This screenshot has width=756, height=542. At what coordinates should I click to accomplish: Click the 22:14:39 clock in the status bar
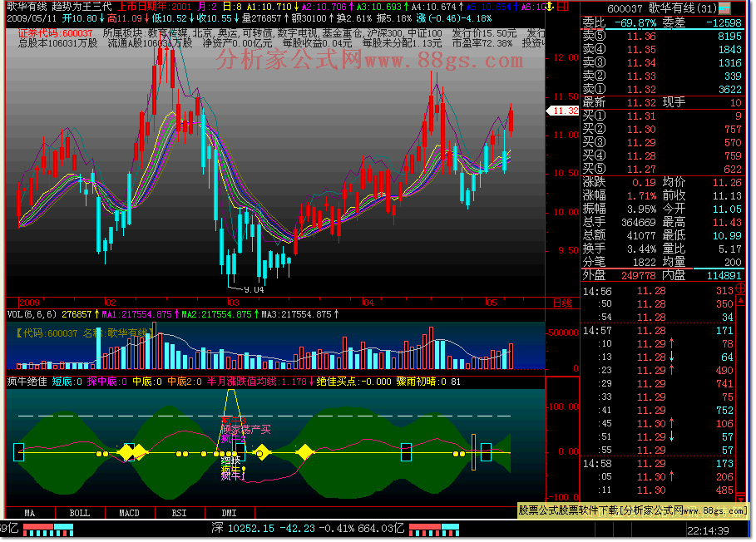pyautogui.click(x=708, y=530)
